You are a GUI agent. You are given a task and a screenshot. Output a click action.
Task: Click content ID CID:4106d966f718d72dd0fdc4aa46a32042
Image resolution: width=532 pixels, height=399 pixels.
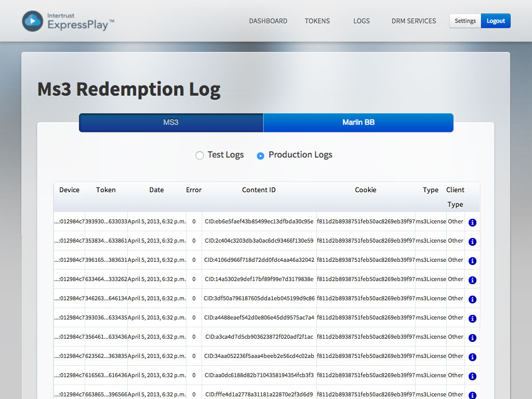coord(259,260)
